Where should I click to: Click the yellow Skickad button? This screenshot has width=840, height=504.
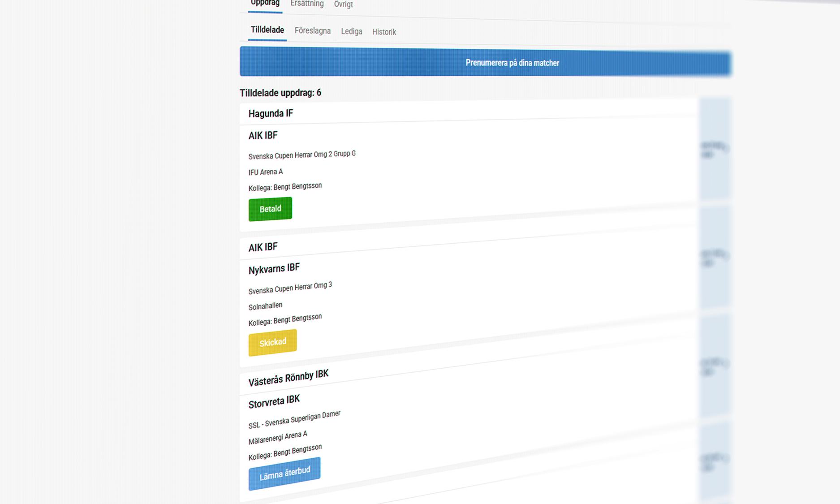(272, 343)
